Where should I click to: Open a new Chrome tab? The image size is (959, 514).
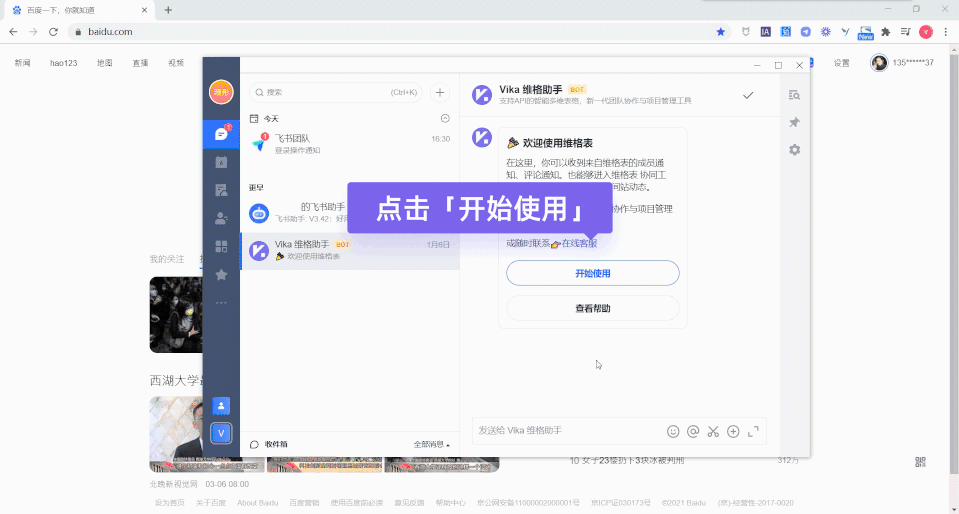coord(168,10)
